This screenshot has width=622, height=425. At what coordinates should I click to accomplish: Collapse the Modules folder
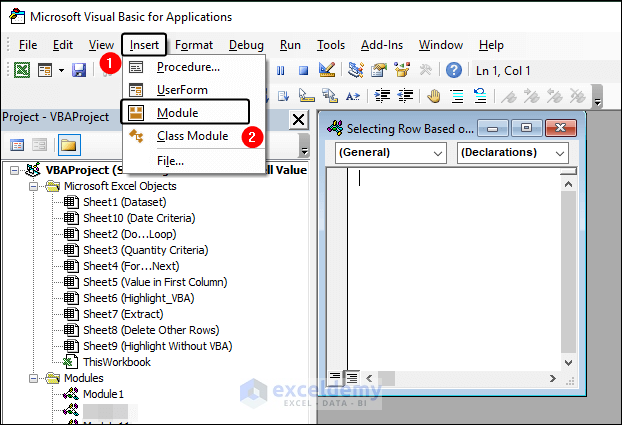point(33,378)
